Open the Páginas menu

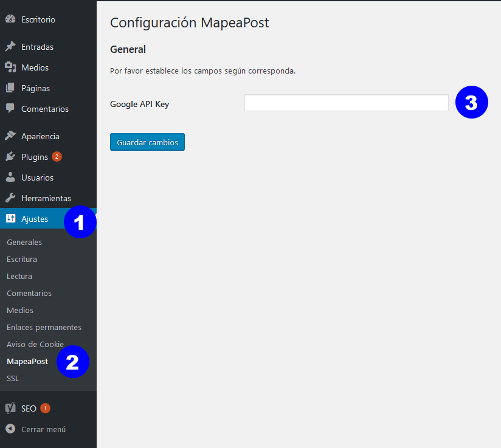(48, 88)
